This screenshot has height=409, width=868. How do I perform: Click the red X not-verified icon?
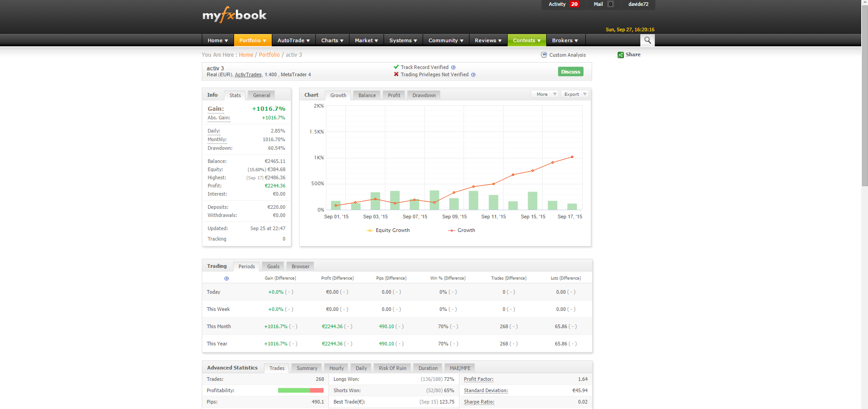396,74
